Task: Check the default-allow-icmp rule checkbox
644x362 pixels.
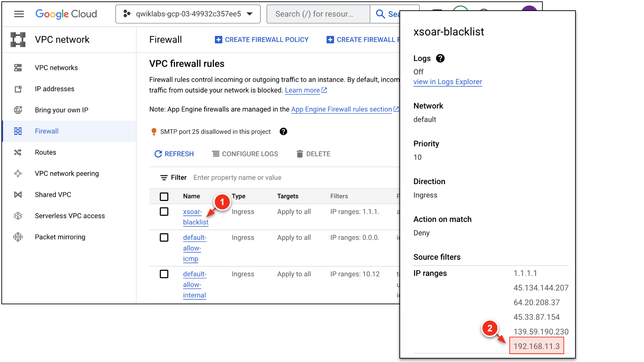Action: click(164, 237)
